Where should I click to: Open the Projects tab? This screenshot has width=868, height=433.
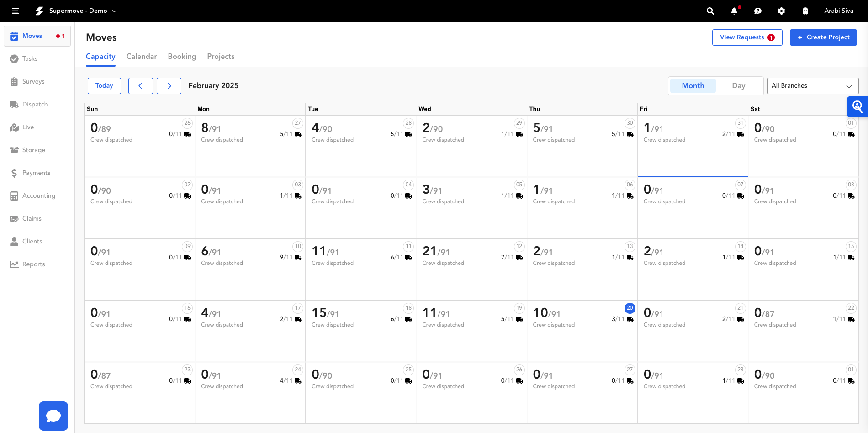221,57
